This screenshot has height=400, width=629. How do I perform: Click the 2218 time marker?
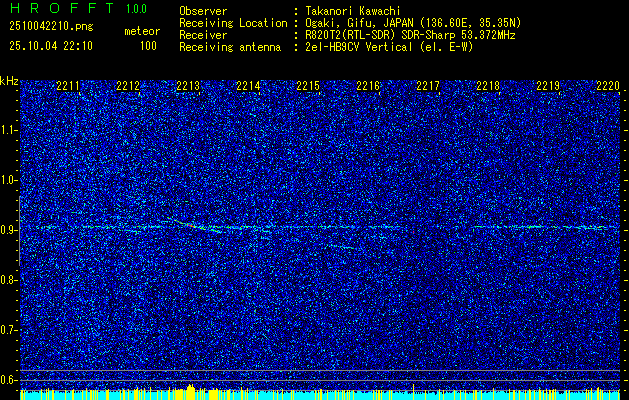(488, 86)
